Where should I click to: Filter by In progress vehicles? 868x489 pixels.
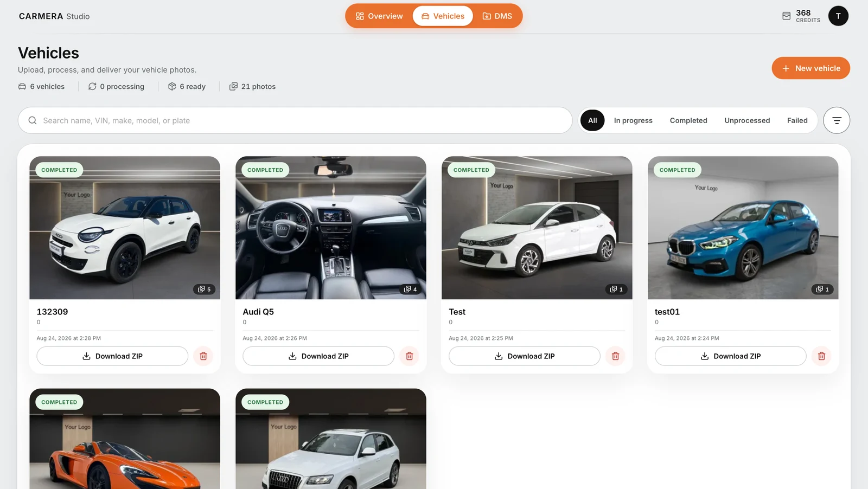[x=633, y=120]
